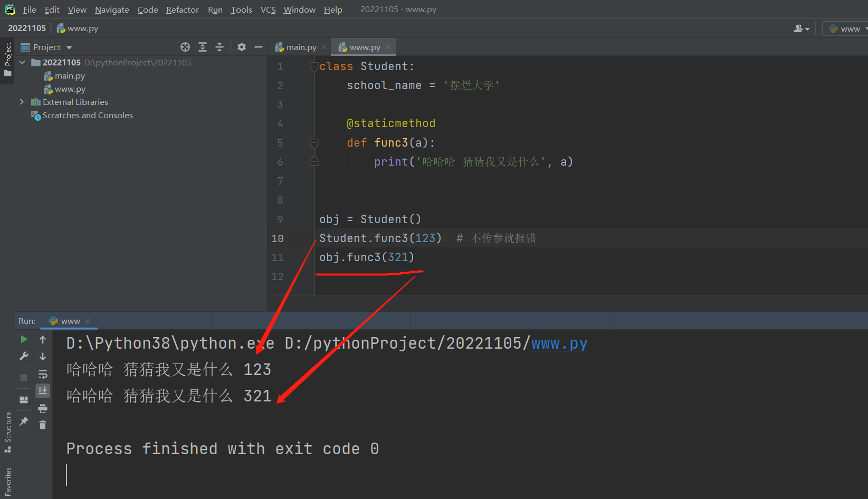The width and height of the screenshot is (868, 499).
Task: Click the 20221105 breadcrumb in navigation bar
Action: (x=27, y=28)
